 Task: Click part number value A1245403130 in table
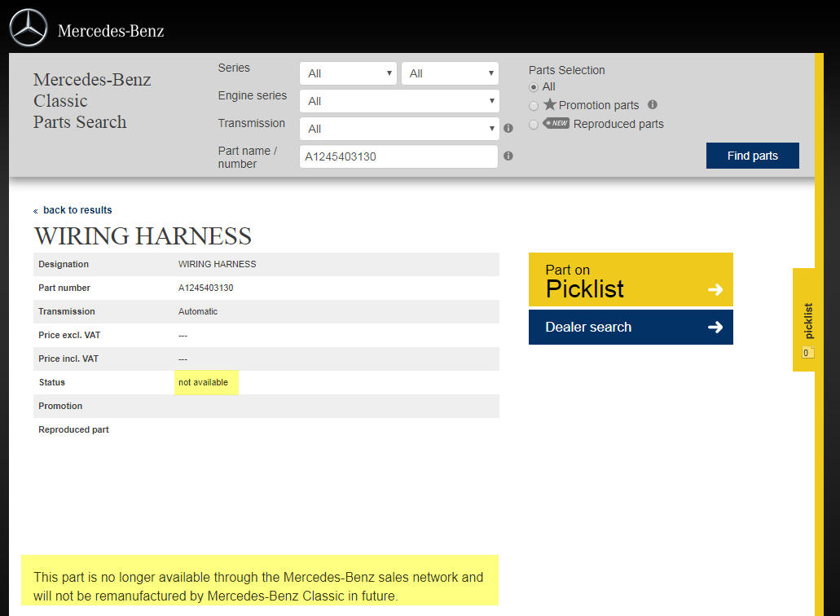point(205,288)
